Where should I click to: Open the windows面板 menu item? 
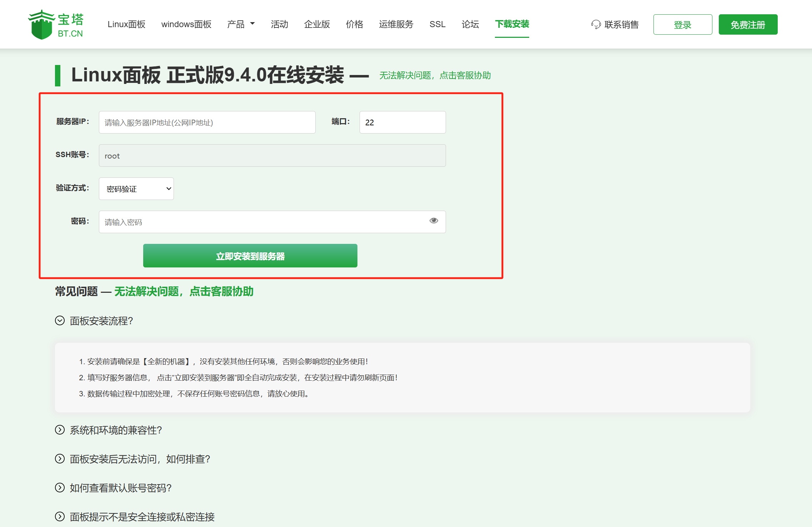[x=186, y=24]
